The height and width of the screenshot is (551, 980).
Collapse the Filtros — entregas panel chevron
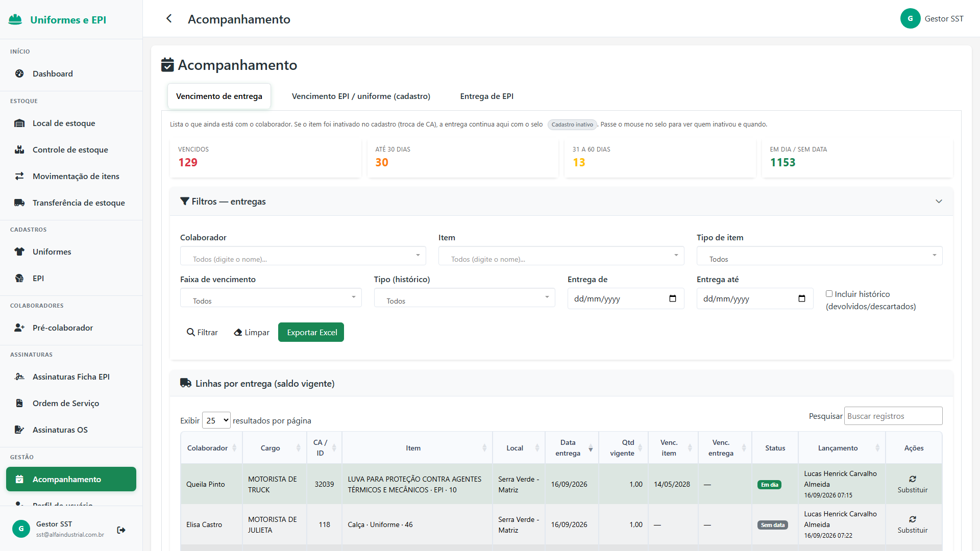tap(939, 202)
